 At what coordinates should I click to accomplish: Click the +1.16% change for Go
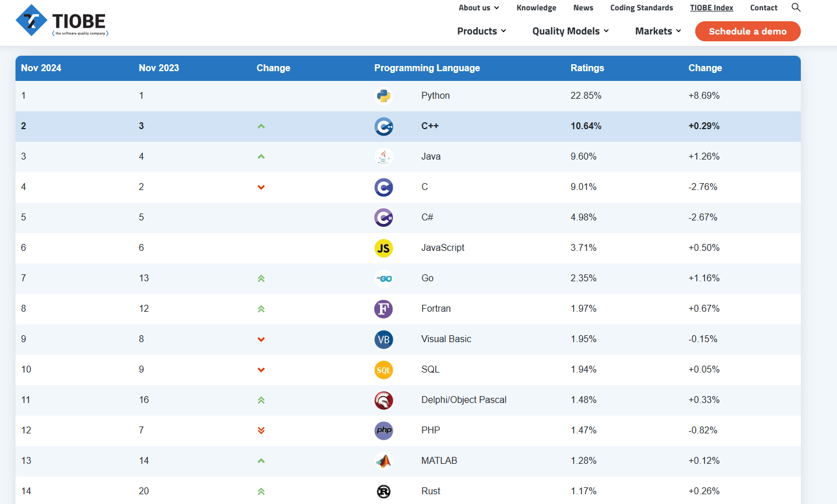704,278
